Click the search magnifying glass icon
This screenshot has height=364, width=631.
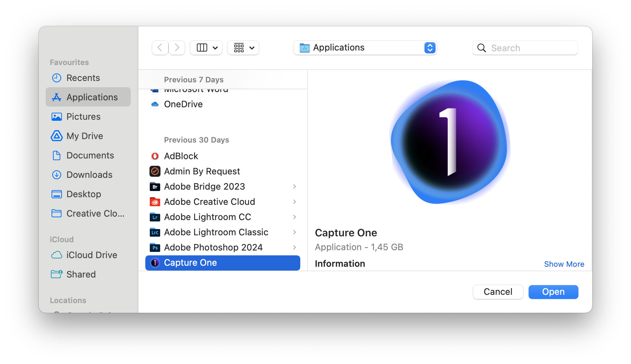[x=482, y=48]
